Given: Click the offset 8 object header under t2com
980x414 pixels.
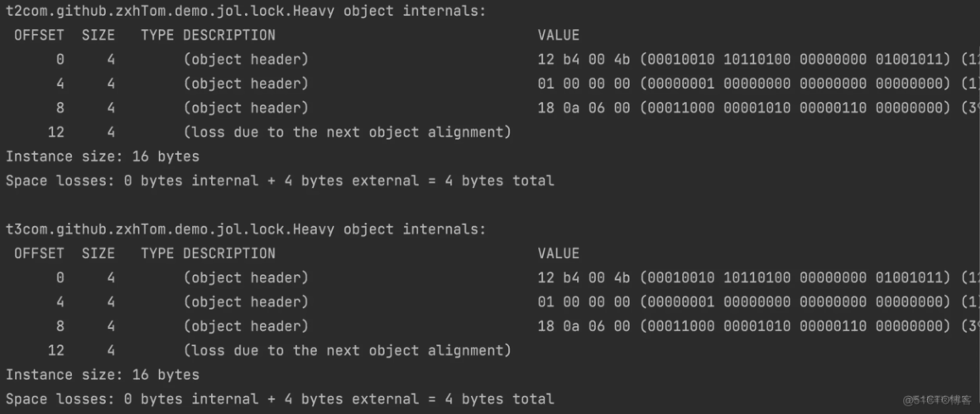Looking at the screenshot, I should click(x=246, y=108).
